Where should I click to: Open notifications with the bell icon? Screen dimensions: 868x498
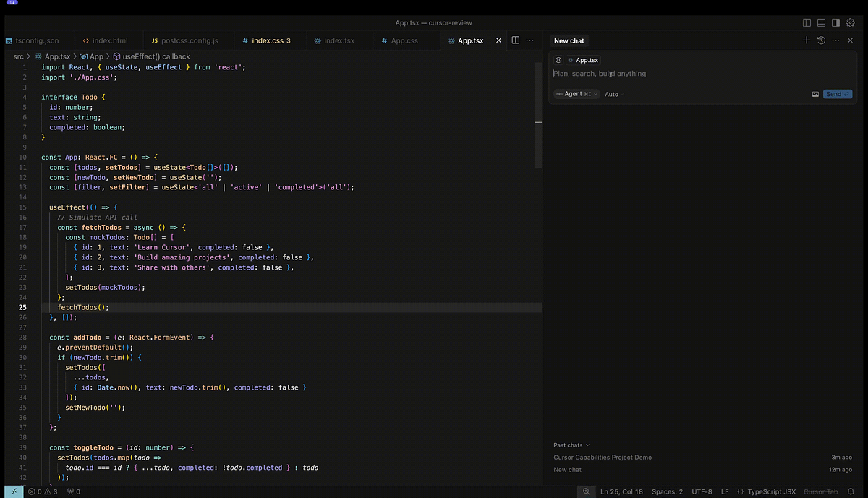[851, 491]
